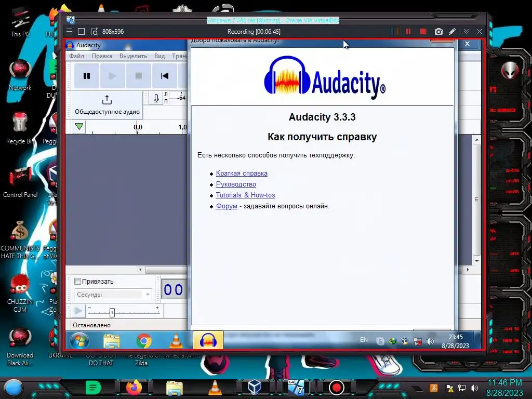
Task: Open the Руководство link
Action: point(236,184)
